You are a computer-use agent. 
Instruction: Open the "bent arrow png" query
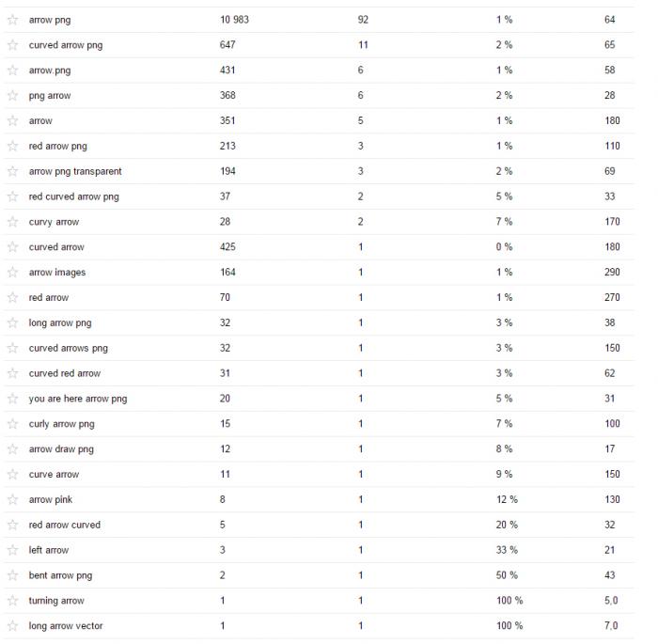[x=60, y=575]
